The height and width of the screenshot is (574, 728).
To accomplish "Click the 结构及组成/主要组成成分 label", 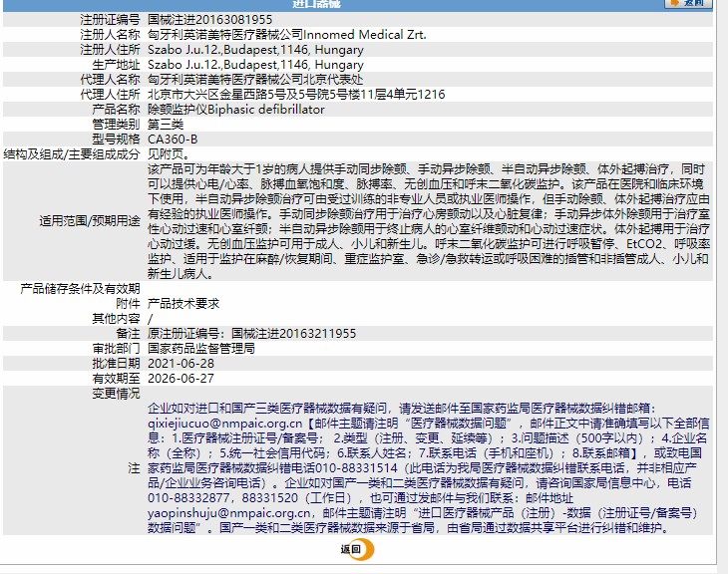I will (x=72, y=154).
